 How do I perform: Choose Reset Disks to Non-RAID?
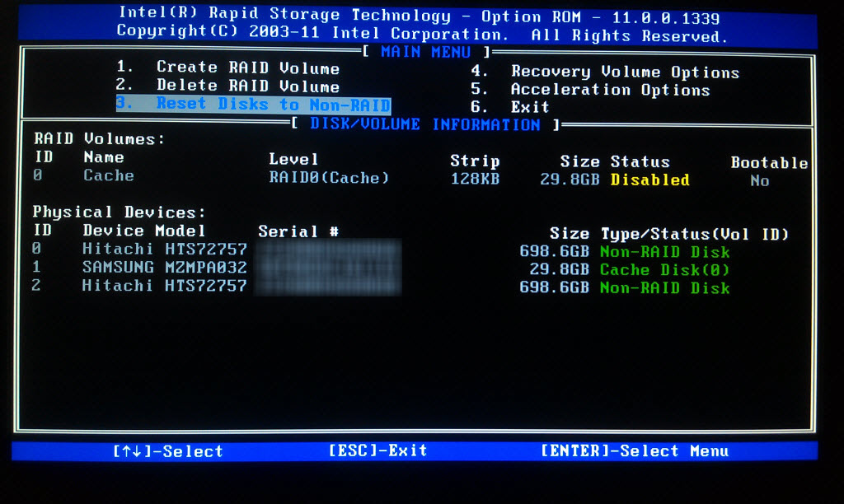pyautogui.click(x=254, y=103)
